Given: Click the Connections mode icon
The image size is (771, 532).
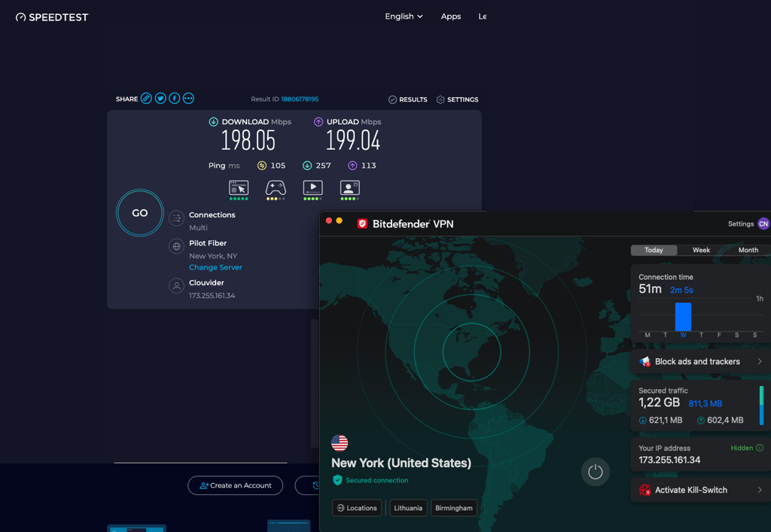Looking at the screenshot, I should (x=176, y=218).
